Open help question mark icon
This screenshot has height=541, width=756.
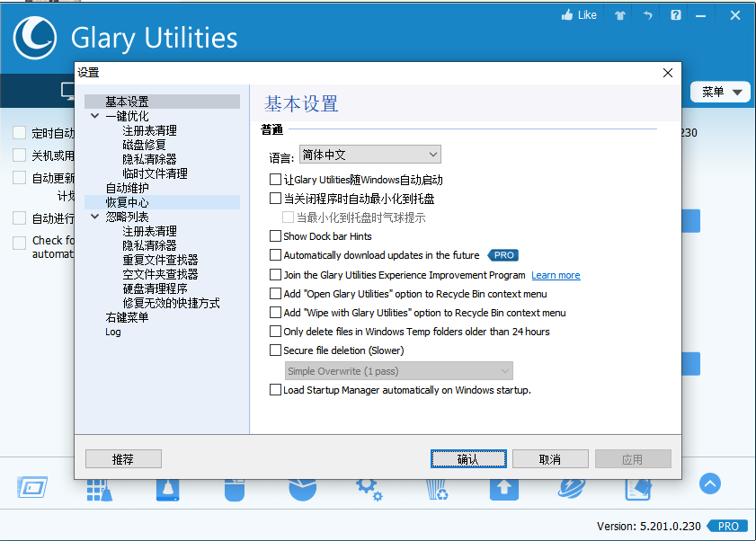675,15
